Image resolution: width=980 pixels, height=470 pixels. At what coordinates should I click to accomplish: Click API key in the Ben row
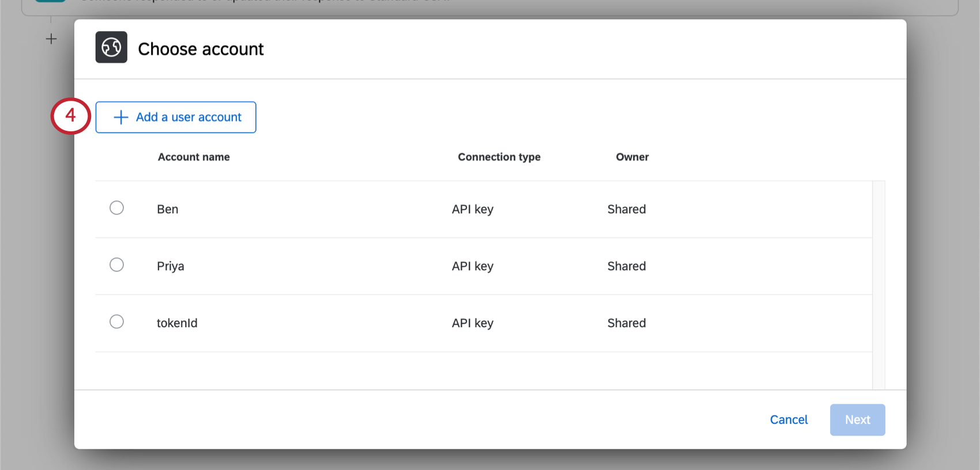[473, 210]
